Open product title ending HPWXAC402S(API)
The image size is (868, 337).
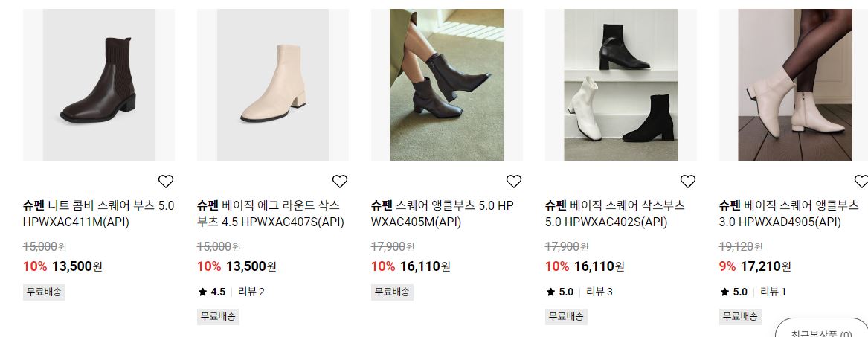point(615,214)
